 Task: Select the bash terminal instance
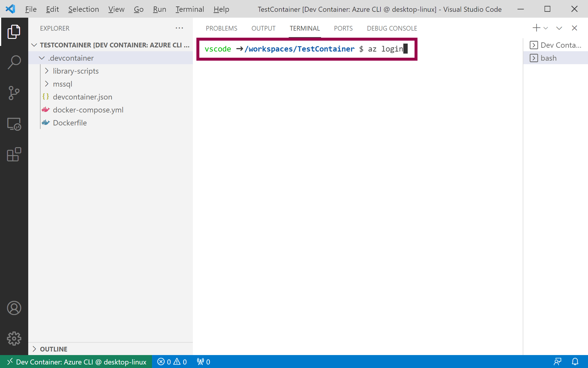coord(548,58)
